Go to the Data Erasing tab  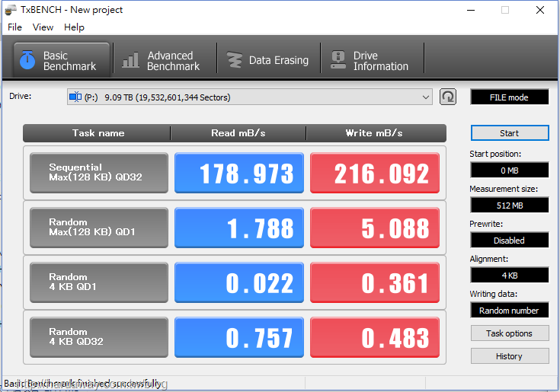click(x=268, y=60)
